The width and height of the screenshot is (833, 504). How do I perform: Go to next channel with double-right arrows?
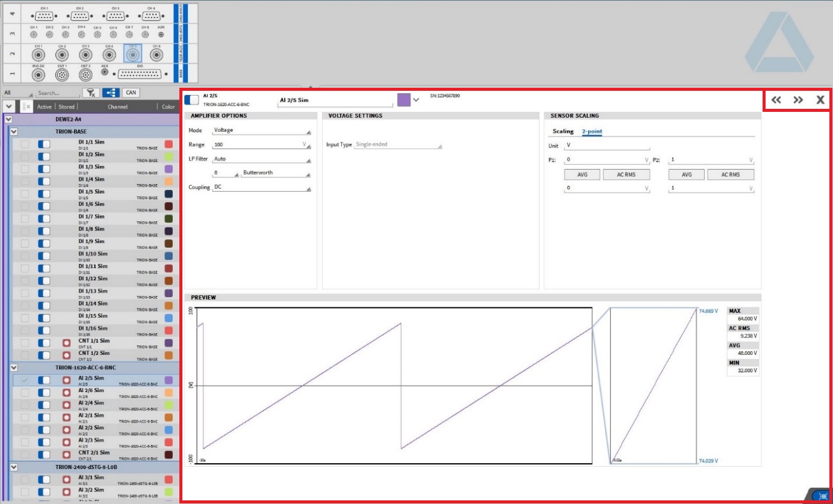pos(798,100)
